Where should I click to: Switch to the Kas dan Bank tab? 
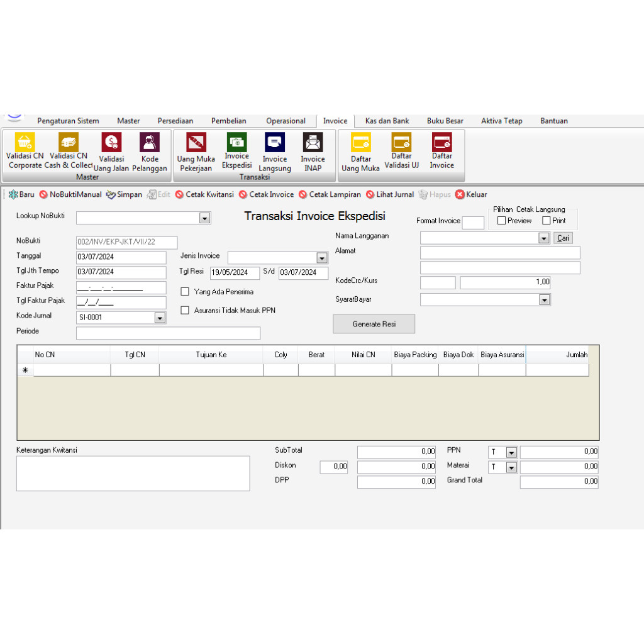tap(387, 121)
